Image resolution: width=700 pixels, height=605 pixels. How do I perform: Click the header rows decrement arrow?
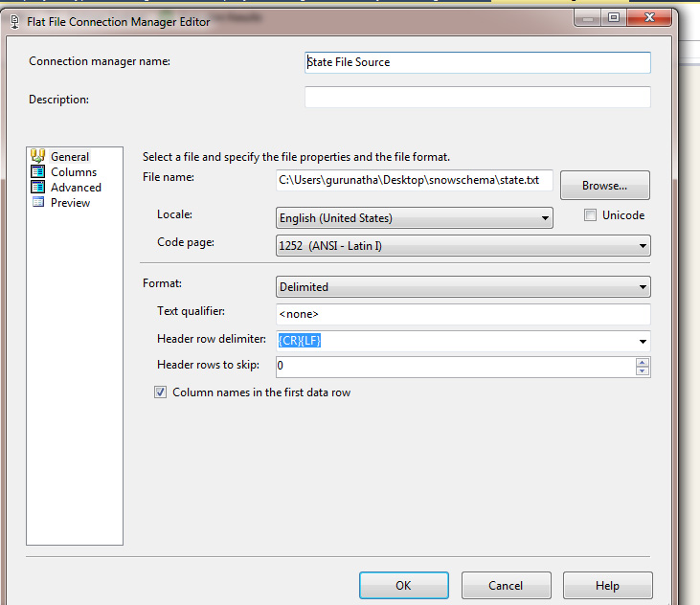[642, 370]
